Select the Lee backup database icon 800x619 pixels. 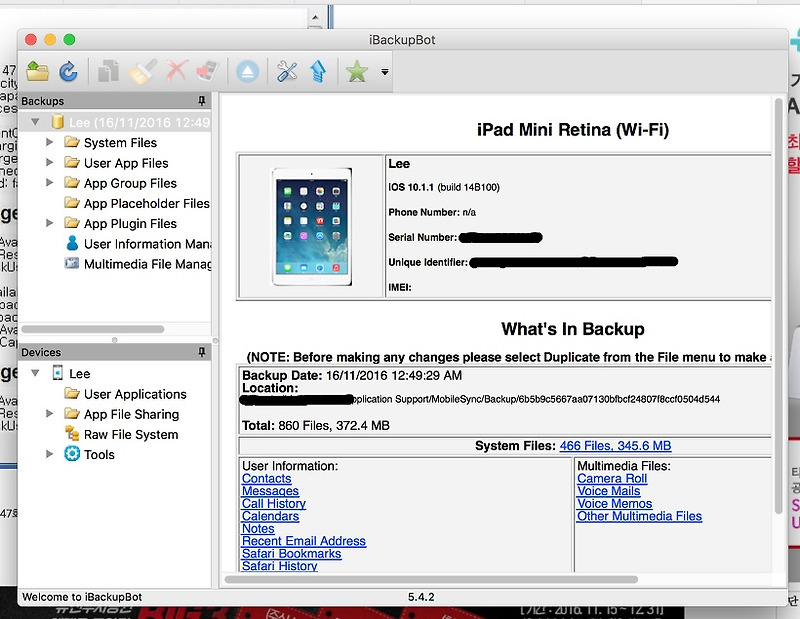coord(58,121)
